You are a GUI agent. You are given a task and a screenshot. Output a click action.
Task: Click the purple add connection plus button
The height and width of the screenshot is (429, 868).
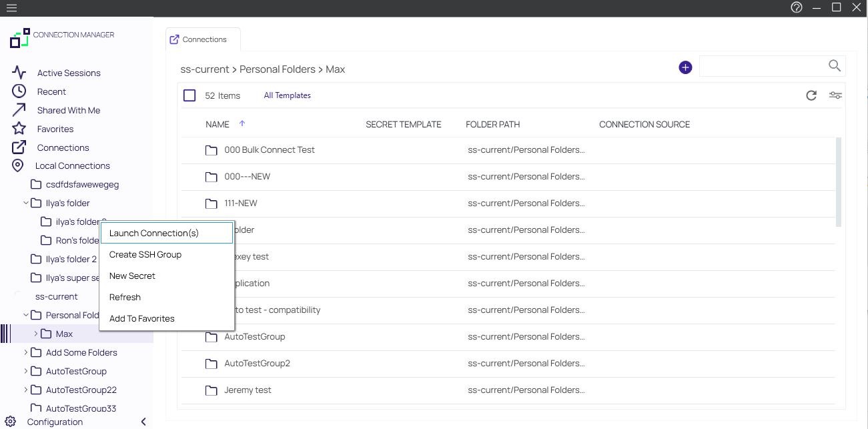click(x=685, y=67)
